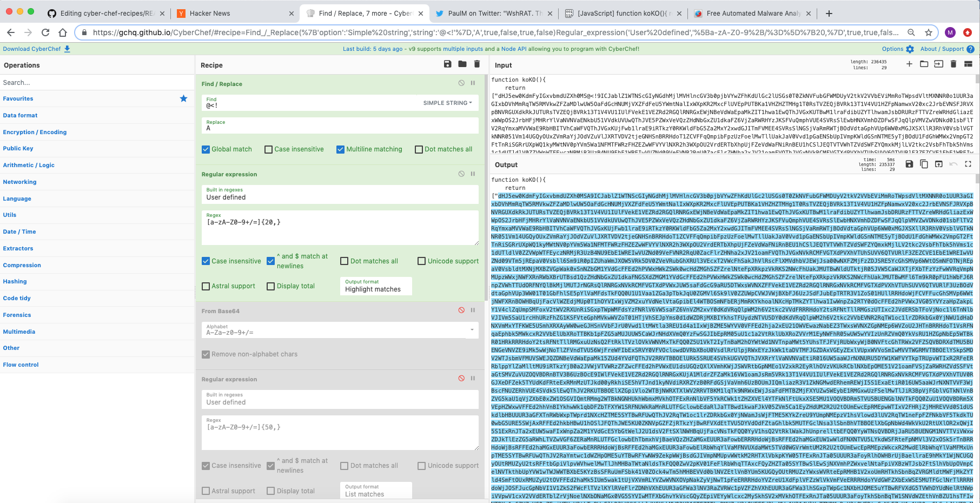Open the SIMPLE STRING find type dropdown

(x=448, y=103)
